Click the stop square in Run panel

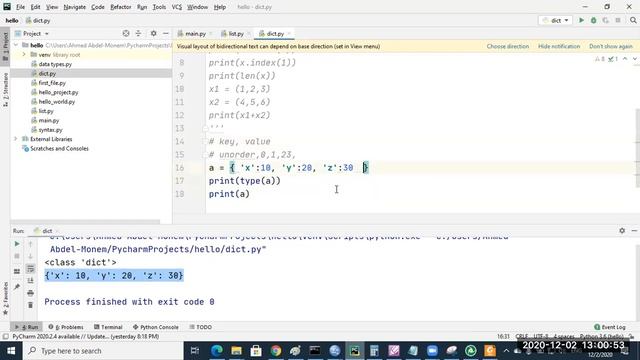[x=17, y=256]
